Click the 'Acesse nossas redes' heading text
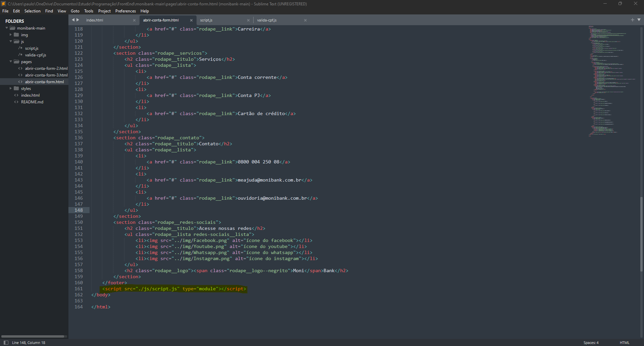 (225, 228)
